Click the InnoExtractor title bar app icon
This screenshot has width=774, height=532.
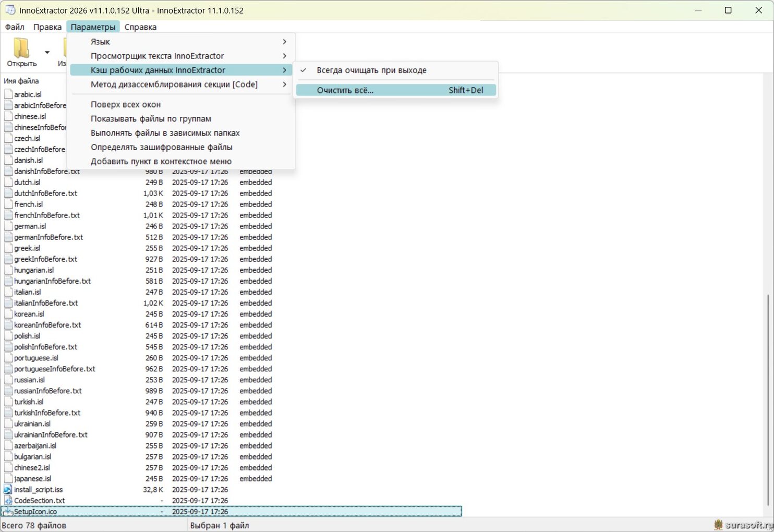10,10
